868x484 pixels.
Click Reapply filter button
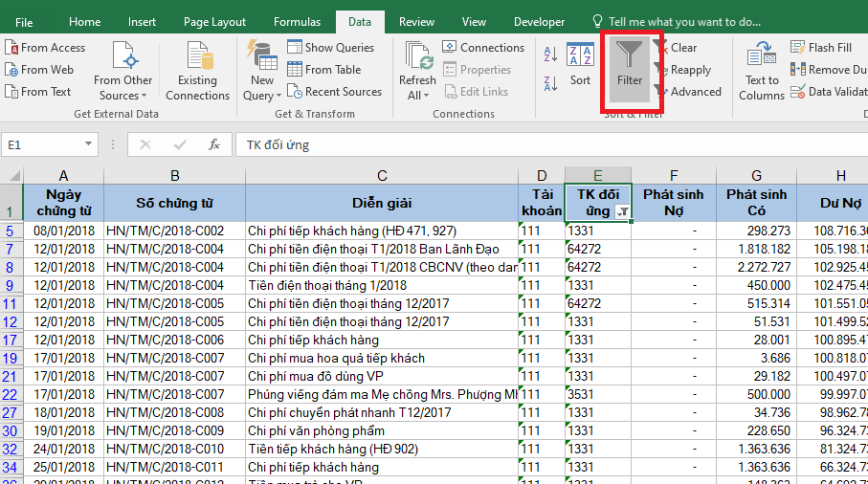[682, 70]
